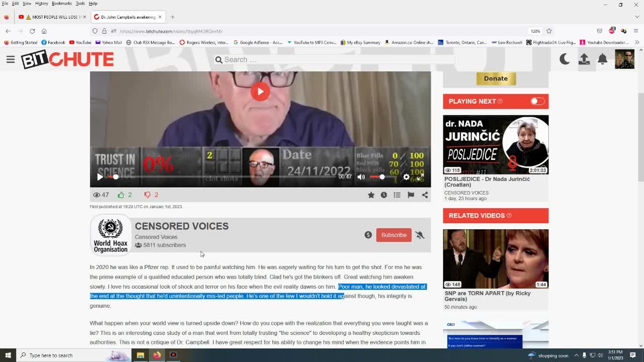Add video to watch later clock
This screenshot has height=362, width=644.
click(x=384, y=195)
